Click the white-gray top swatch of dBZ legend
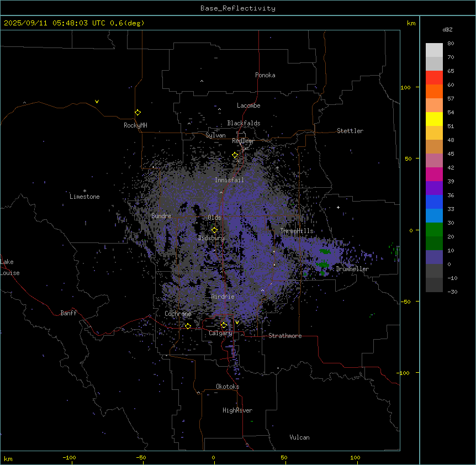The image size is (476, 465). 434,50
